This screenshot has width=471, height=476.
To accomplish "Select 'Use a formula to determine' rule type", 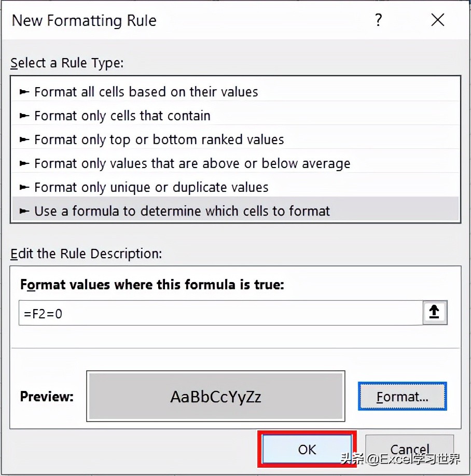I will (235, 209).
